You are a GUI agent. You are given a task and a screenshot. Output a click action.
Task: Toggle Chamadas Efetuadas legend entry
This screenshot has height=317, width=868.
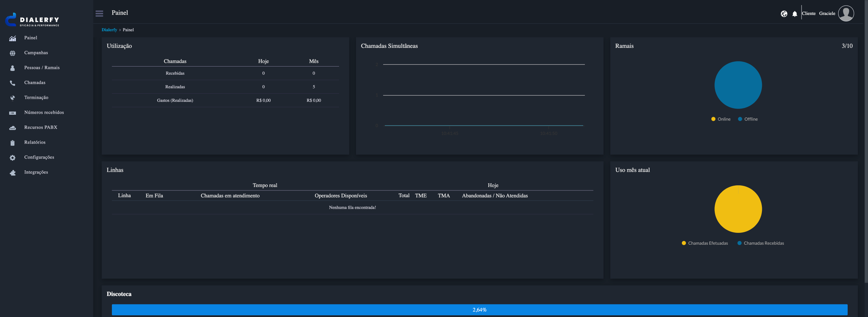coord(705,243)
